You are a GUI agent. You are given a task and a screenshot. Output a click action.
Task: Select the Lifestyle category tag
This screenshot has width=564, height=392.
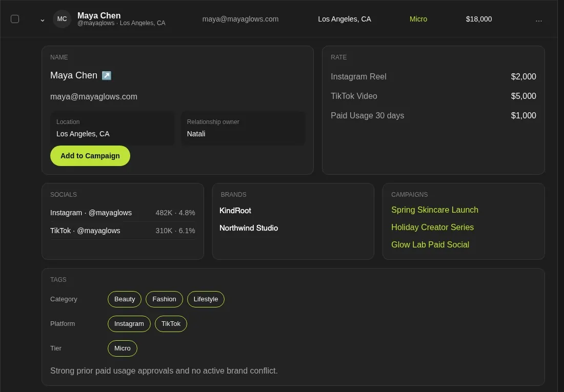pyautogui.click(x=206, y=299)
